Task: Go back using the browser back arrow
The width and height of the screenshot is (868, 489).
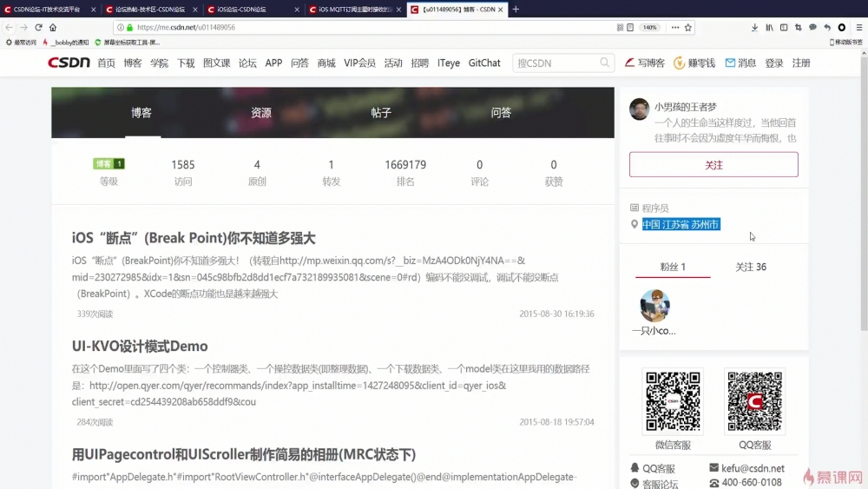Action: coord(10,27)
